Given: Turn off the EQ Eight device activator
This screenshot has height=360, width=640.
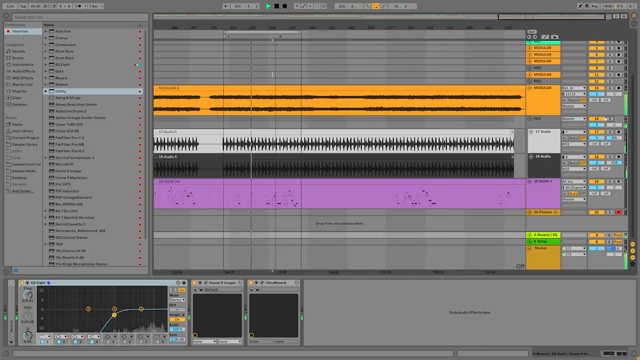Looking at the screenshot, I should pos(22,282).
